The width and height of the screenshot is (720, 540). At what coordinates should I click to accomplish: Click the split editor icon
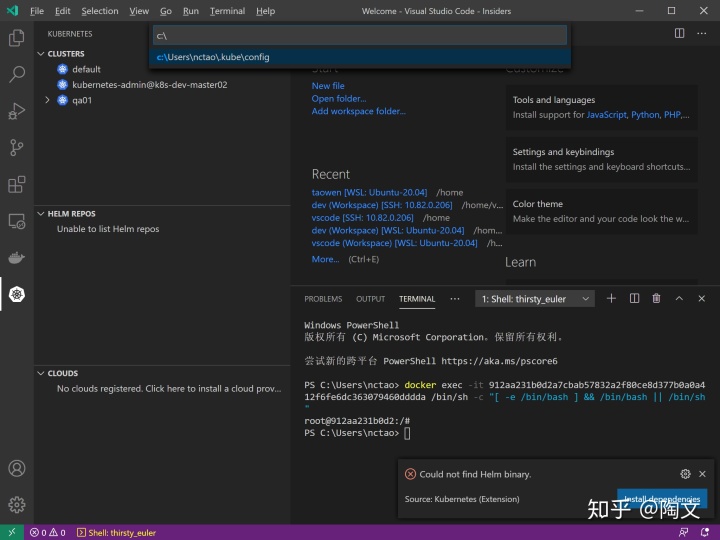(679, 33)
